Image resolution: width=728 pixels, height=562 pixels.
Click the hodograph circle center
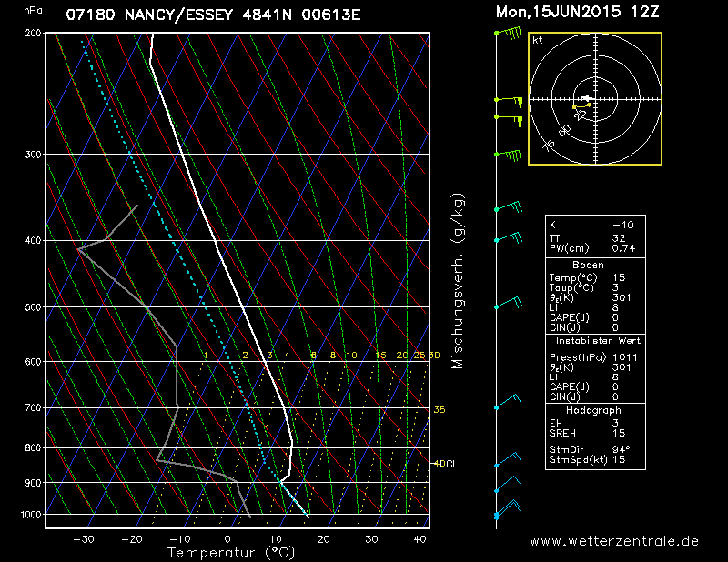tap(595, 98)
